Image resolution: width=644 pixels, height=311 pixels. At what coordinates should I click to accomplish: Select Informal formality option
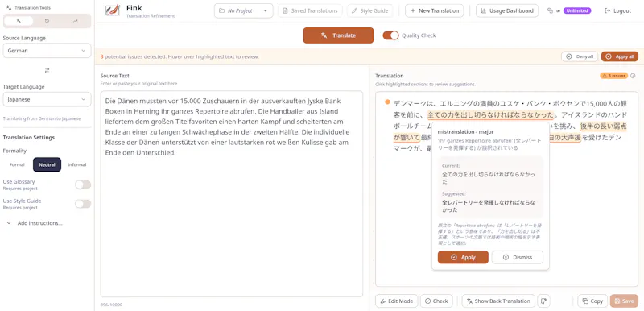pos(76,164)
